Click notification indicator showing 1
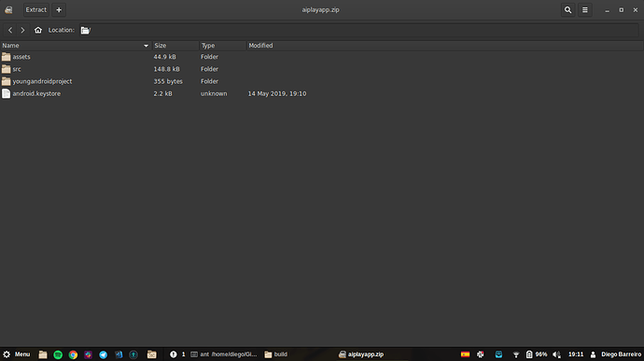 (x=177, y=354)
